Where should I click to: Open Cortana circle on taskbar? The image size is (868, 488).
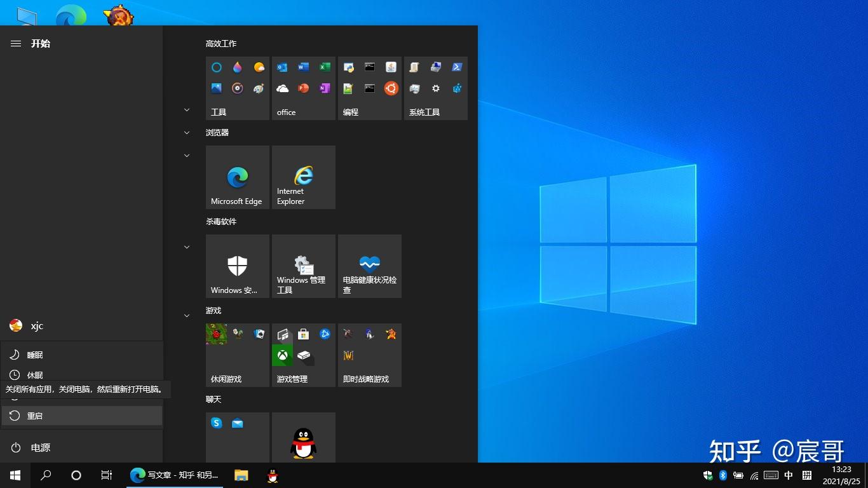(x=76, y=475)
